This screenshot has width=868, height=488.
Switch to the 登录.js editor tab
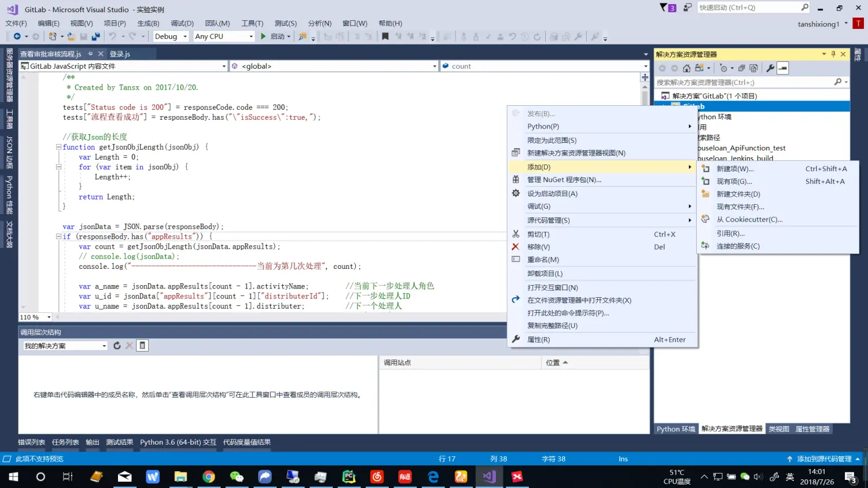(120, 54)
